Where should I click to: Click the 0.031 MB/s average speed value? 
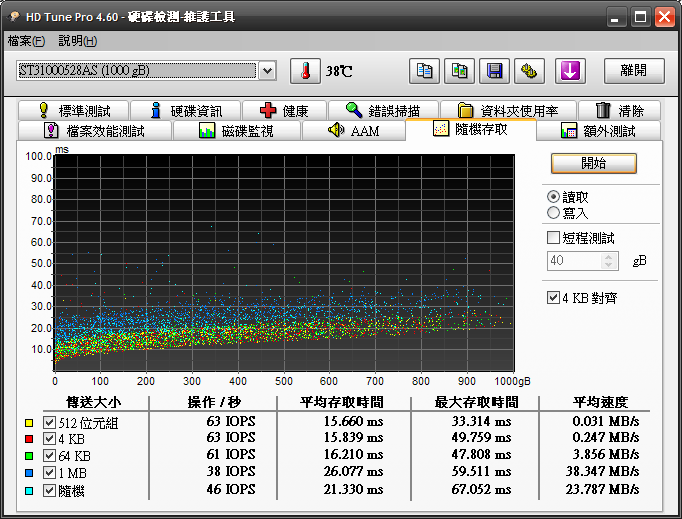coord(606,421)
